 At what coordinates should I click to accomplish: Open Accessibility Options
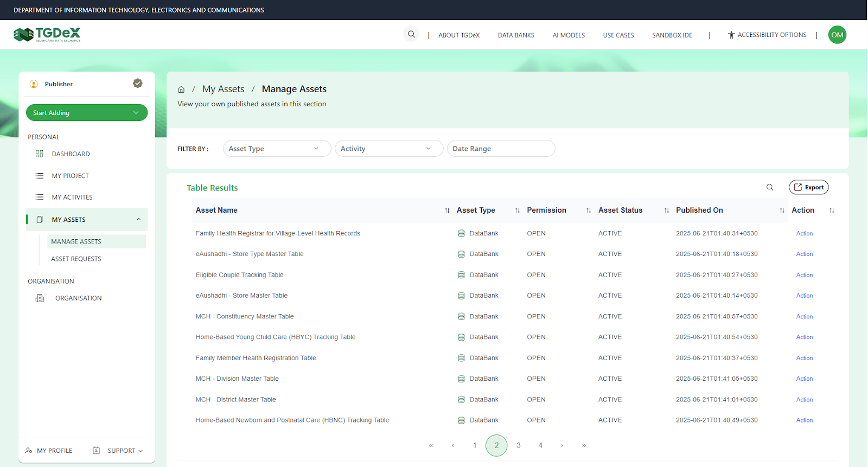767,35
